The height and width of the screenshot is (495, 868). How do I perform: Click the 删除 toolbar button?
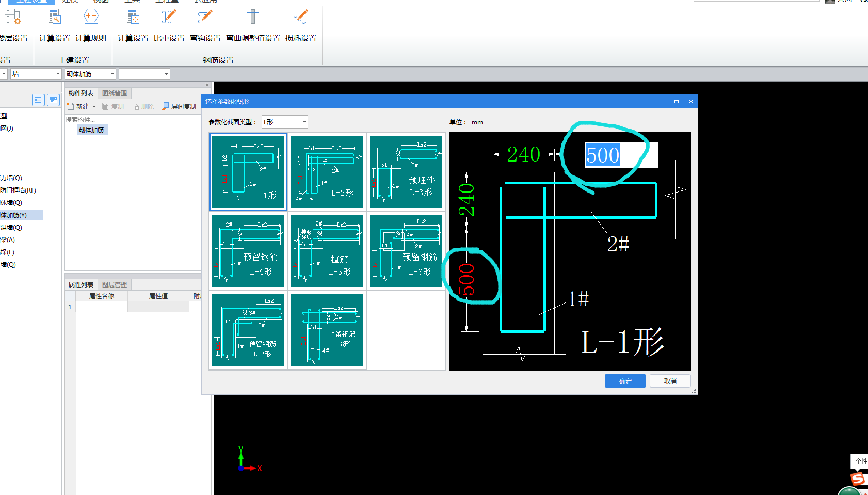pyautogui.click(x=143, y=106)
